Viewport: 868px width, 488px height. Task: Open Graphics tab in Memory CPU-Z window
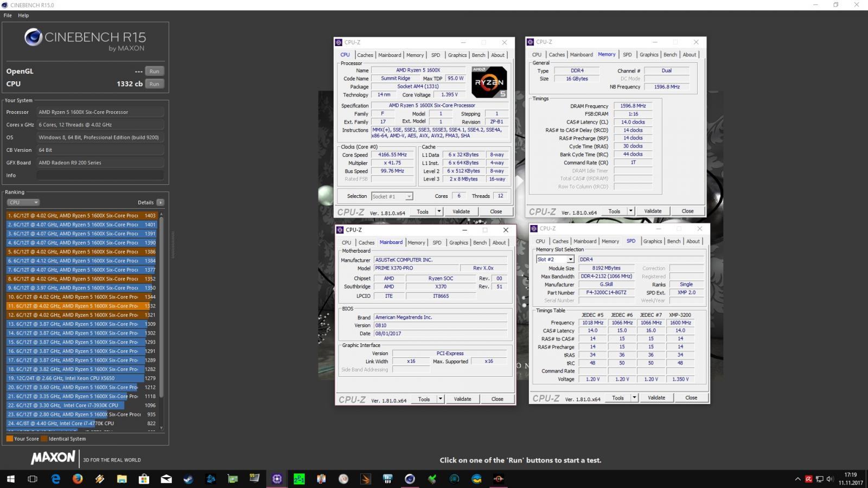649,54
